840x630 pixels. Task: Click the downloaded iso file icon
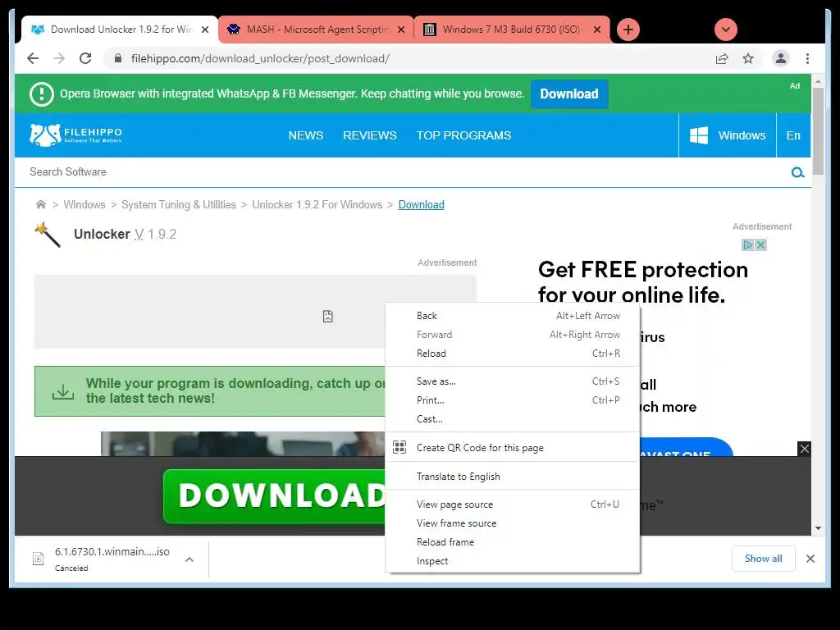click(38, 559)
